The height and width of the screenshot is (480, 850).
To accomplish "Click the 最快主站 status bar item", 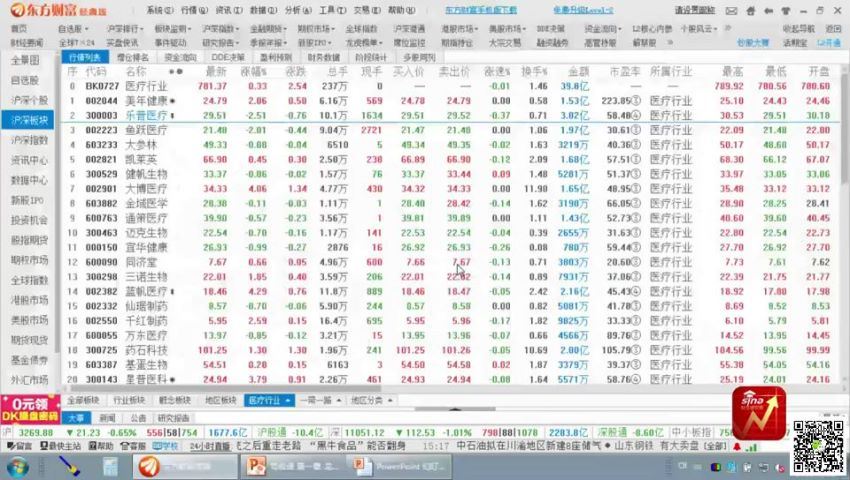I will [60, 446].
